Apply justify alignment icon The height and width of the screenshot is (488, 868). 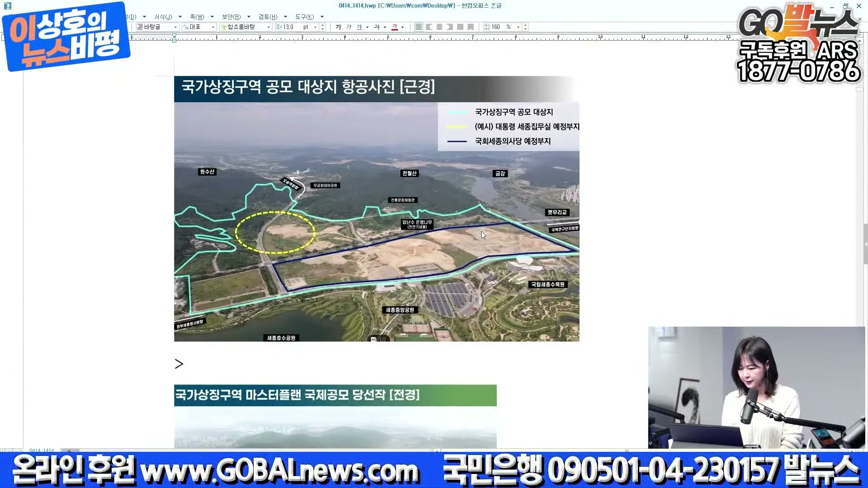tap(419, 27)
